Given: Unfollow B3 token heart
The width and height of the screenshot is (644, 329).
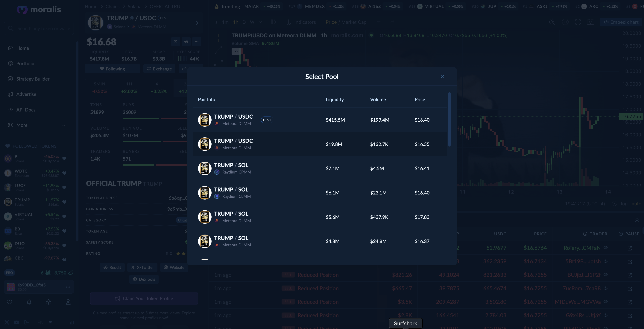Looking at the screenshot, I should pyautogui.click(x=64, y=231).
